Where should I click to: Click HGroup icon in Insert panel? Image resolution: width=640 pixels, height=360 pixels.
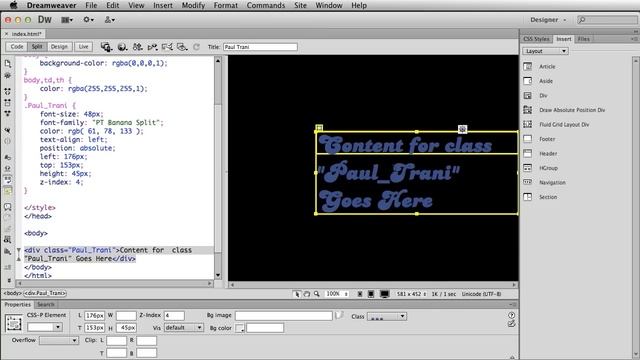pyautogui.click(x=528, y=168)
